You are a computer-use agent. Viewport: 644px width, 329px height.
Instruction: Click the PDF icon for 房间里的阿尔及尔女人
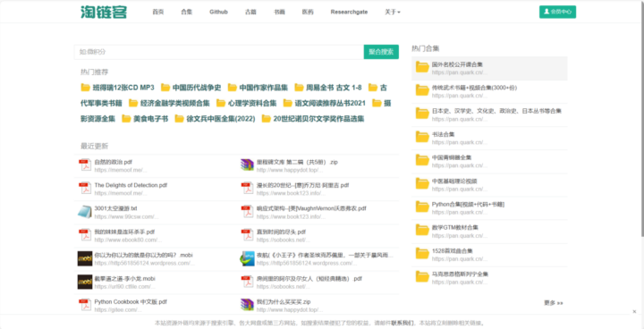pos(247,283)
